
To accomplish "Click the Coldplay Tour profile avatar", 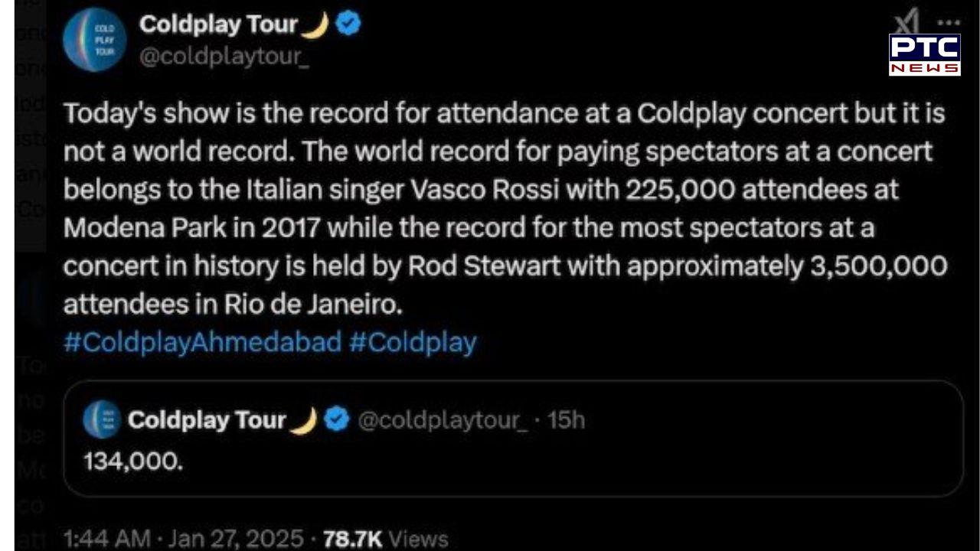I will click(x=94, y=40).
